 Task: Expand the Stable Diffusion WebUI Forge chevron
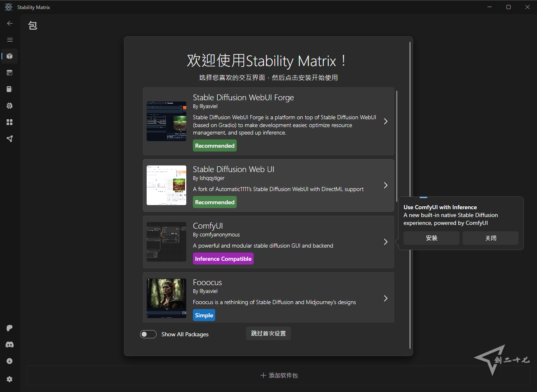[385, 121]
